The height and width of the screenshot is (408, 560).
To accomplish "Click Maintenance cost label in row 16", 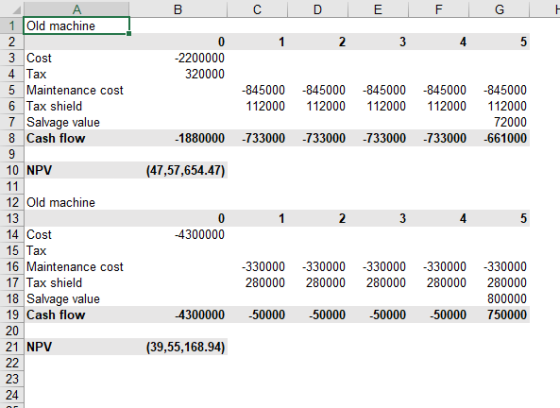I will click(75, 267).
